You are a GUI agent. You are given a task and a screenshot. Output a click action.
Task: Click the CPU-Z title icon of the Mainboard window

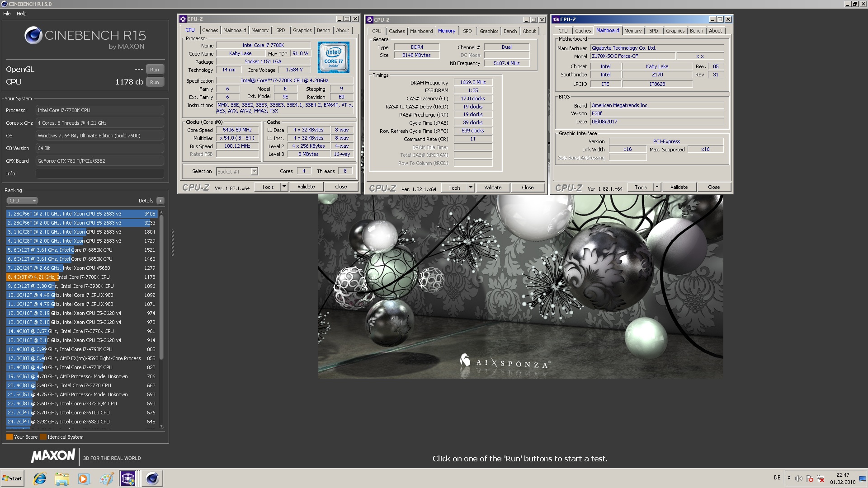pos(556,19)
